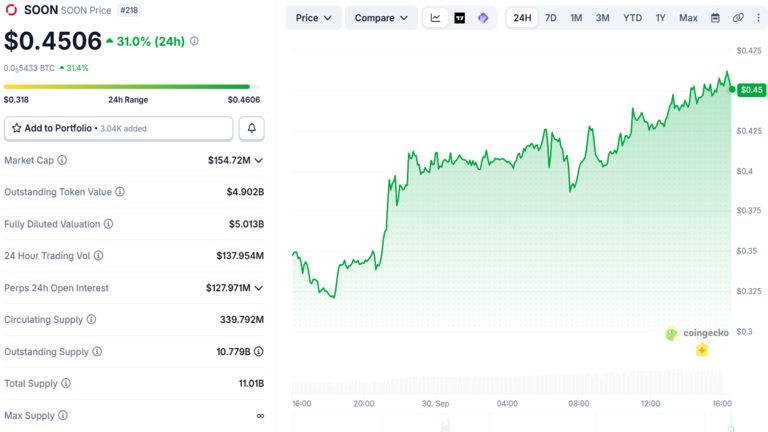Select the 7D time range tab
768x432 pixels.
[x=551, y=18]
